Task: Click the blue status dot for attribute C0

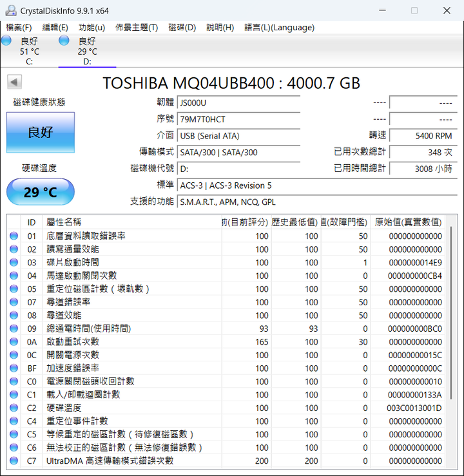Action: [14, 381]
